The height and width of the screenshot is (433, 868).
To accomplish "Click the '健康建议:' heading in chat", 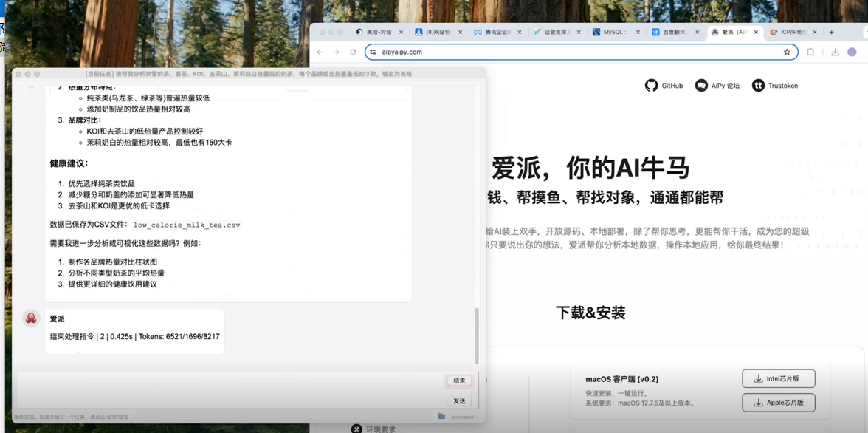I will point(69,163).
